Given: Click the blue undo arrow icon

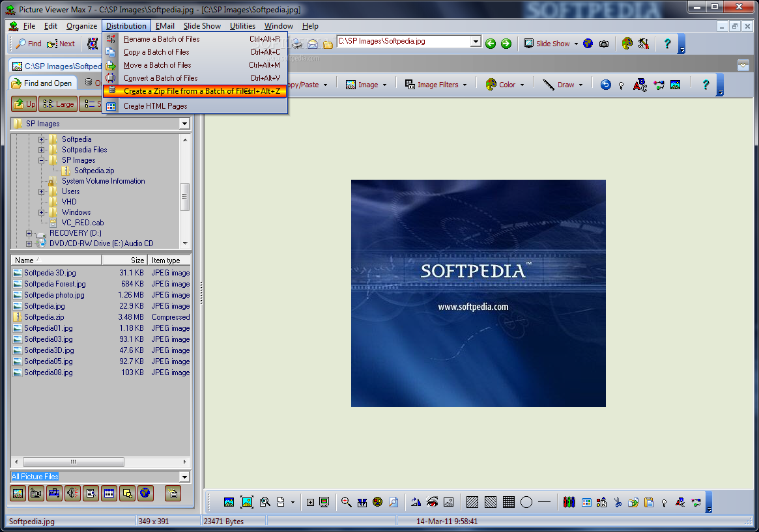Looking at the screenshot, I should pyautogui.click(x=605, y=85).
